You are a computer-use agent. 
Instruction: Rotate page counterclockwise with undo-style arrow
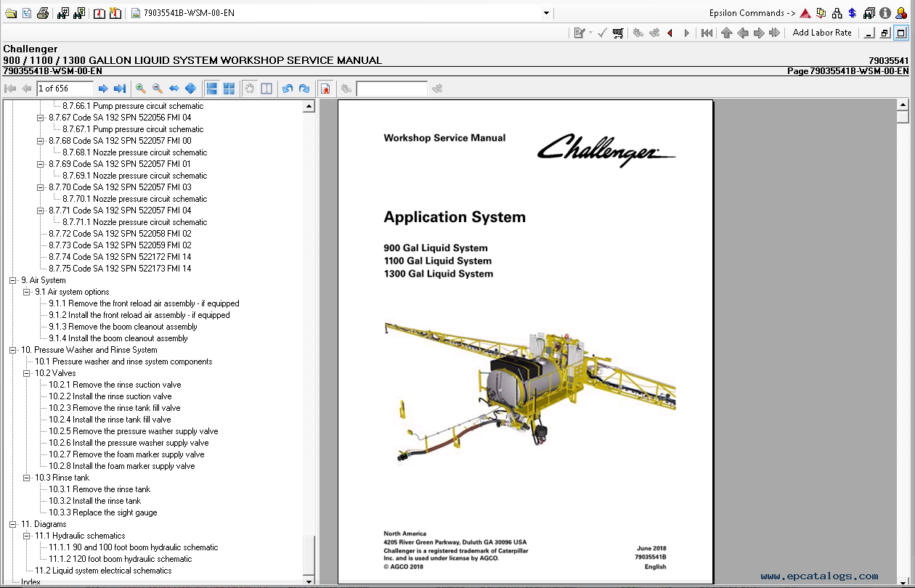[x=288, y=89]
